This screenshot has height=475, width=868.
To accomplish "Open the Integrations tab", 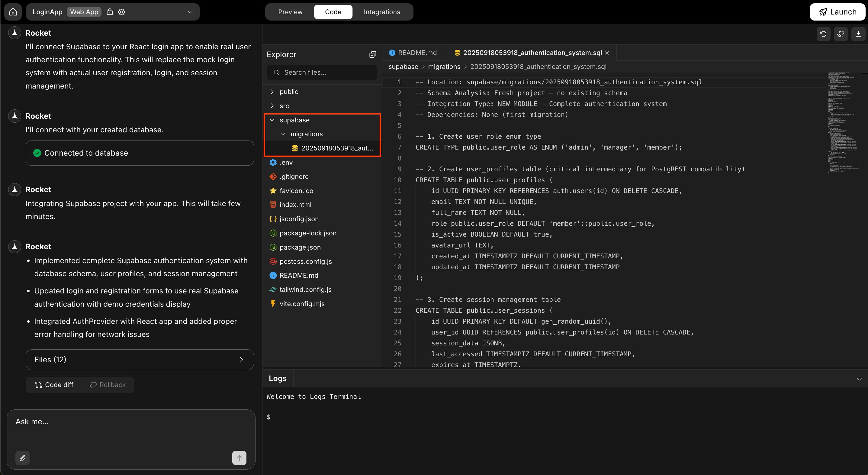I will coord(382,12).
